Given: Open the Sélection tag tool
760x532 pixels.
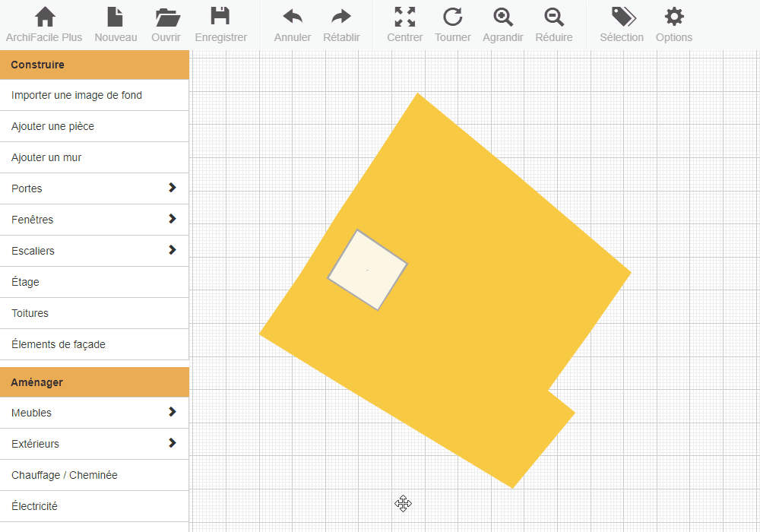Looking at the screenshot, I should click(622, 17).
